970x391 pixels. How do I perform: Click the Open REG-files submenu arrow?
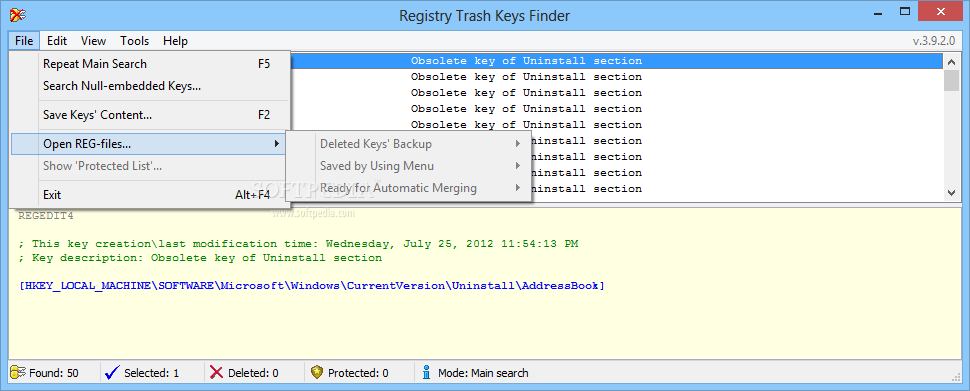tap(277, 144)
